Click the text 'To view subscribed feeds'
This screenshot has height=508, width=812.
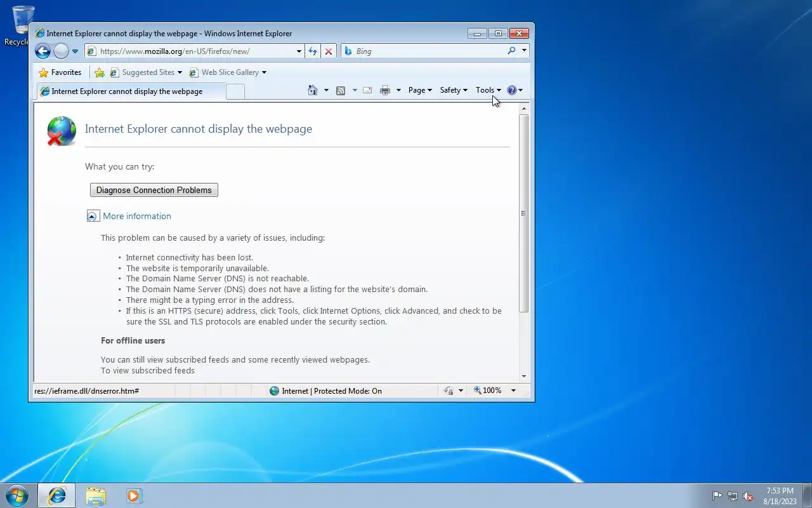tap(148, 371)
